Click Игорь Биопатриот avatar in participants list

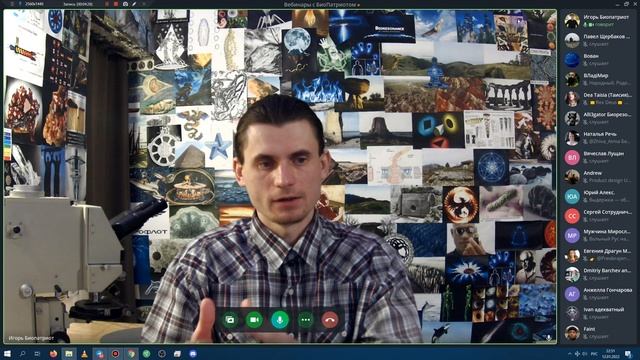point(572,20)
